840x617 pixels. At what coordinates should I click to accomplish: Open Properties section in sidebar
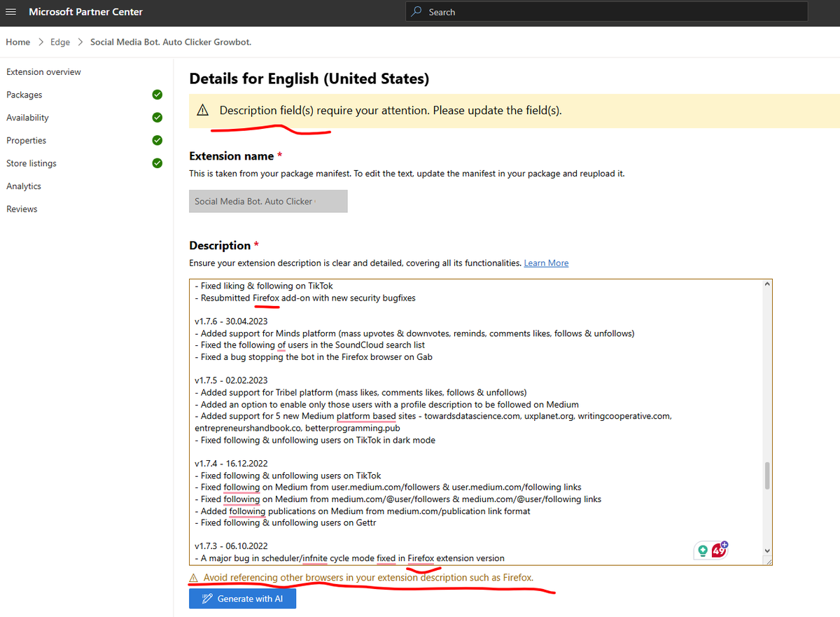click(x=27, y=140)
